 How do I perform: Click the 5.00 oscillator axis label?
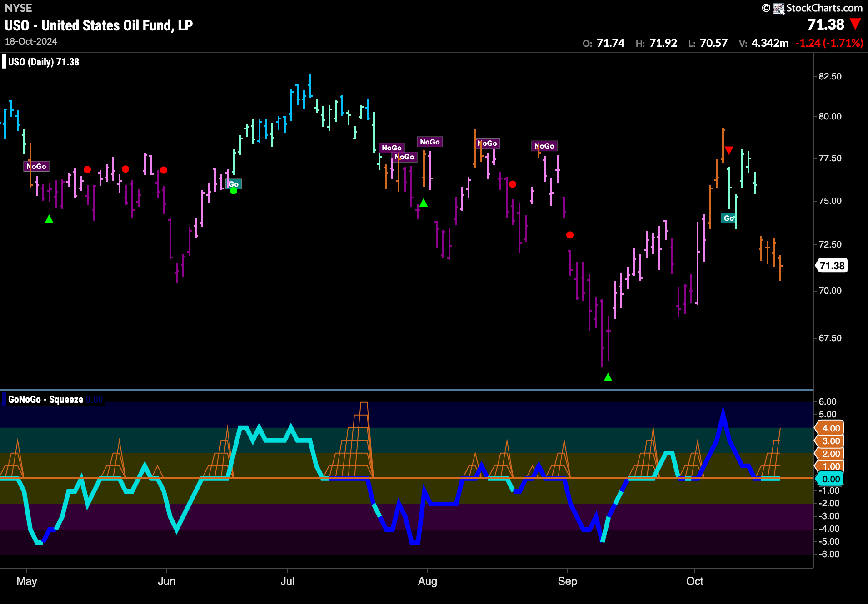828,414
